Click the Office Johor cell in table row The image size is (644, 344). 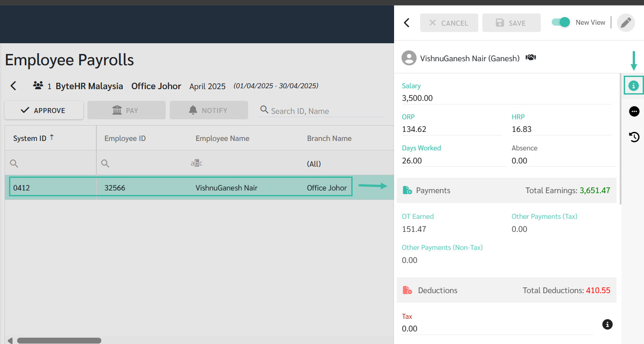point(327,188)
